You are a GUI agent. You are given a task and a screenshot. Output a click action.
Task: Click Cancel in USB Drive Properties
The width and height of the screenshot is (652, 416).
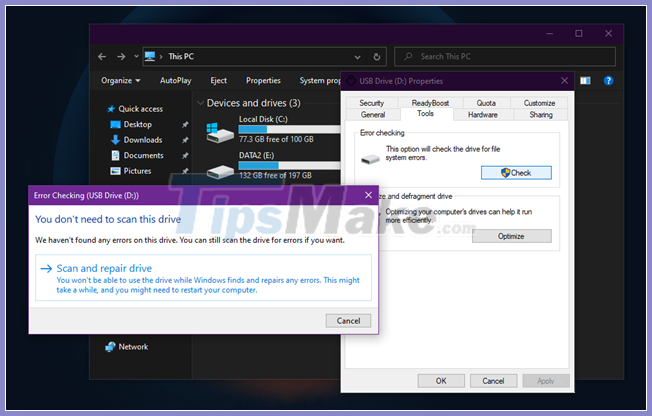pyautogui.click(x=494, y=381)
